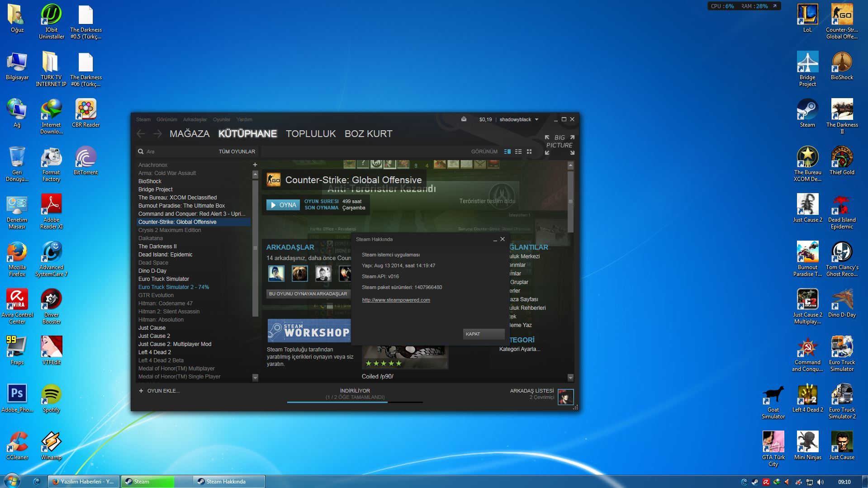Open the Windows Start menu
Screen dimensions: 868x488
[x=12, y=481]
